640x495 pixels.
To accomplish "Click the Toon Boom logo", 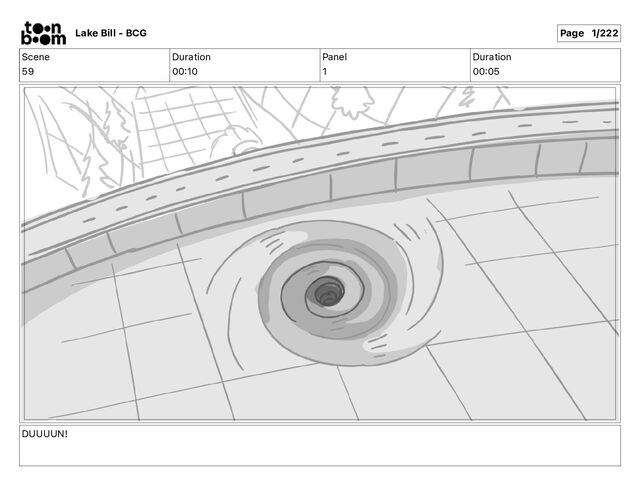I will [43, 33].
